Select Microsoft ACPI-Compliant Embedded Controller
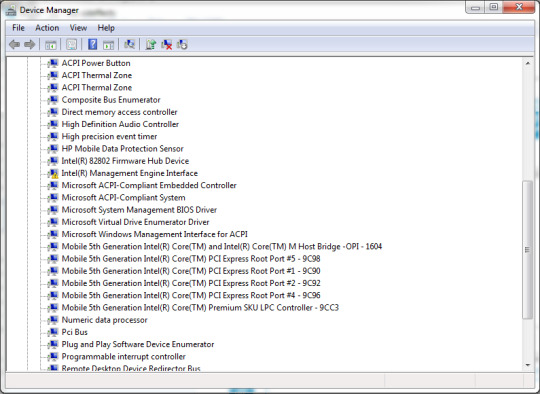Viewport: 540px width, 394px height. pos(149,185)
